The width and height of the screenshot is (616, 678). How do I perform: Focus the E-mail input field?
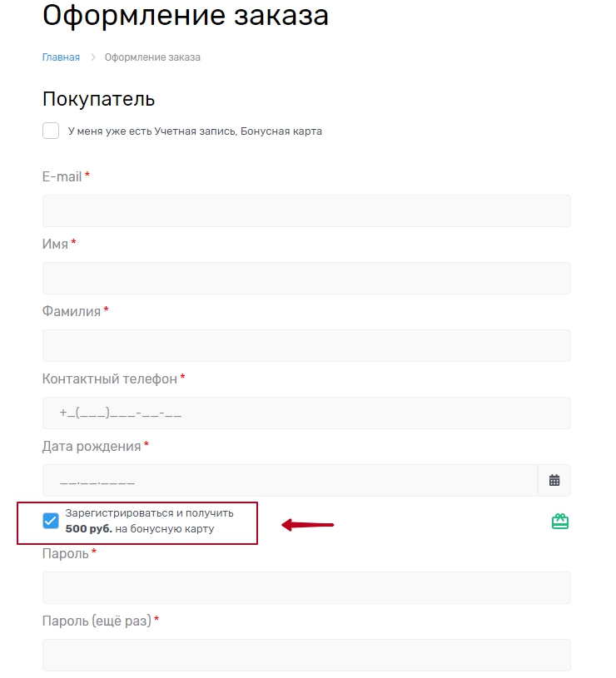pyautogui.click(x=306, y=211)
